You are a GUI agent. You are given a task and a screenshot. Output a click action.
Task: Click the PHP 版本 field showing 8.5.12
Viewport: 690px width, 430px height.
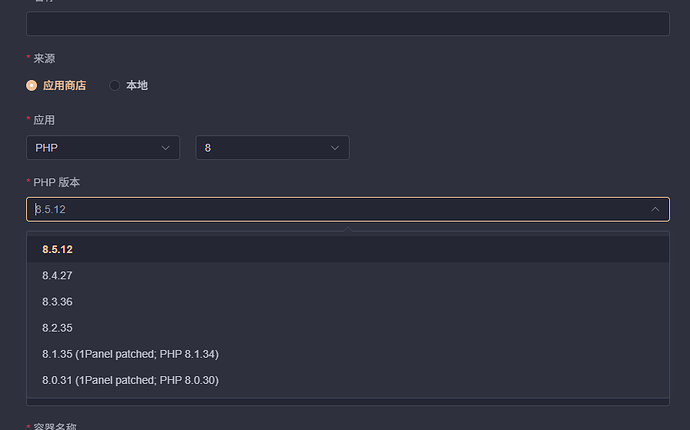[348, 209]
